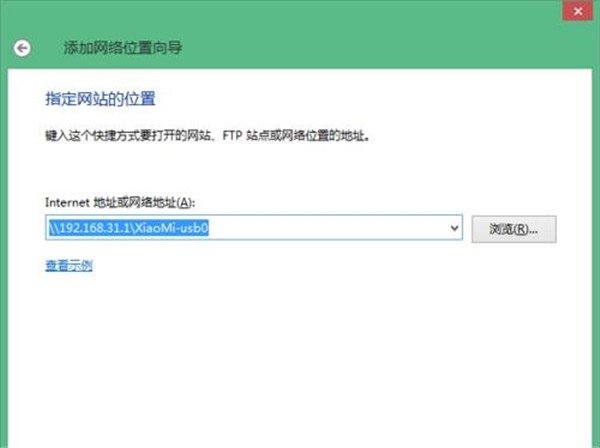Click the leading backslashes in the address box
Viewport: 600px width, 448px height.
coord(53,228)
